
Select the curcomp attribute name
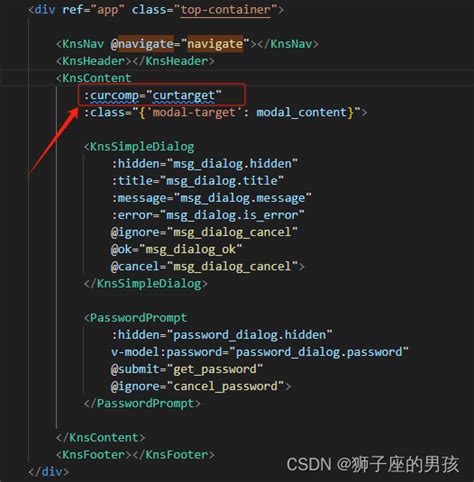pyautogui.click(x=114, y=96)
